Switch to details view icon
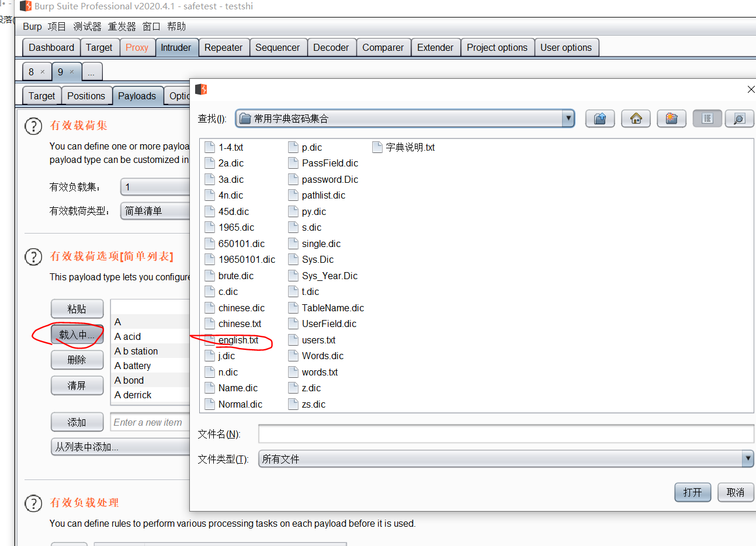The image size is (756, 546). (x=739, y=119)
